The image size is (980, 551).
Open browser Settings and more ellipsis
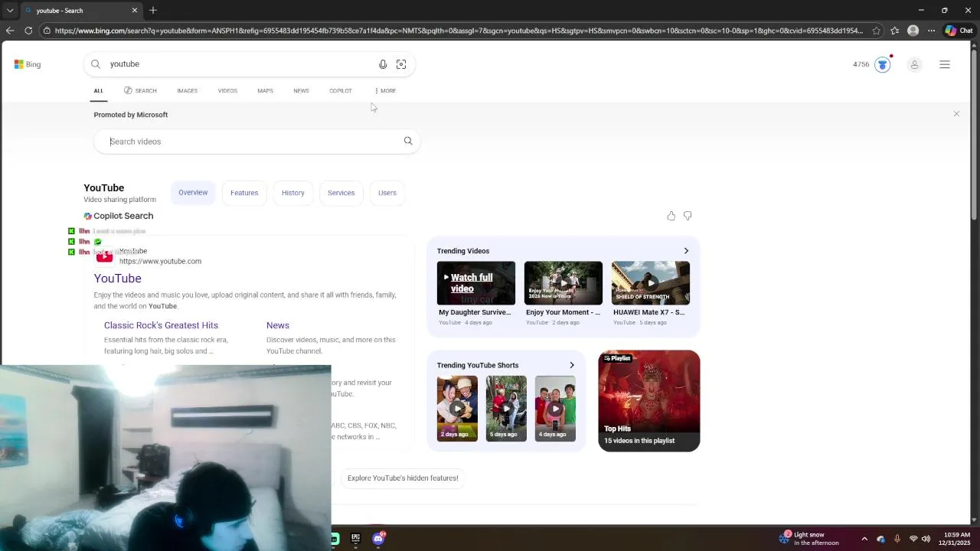[x=931, y=31]
